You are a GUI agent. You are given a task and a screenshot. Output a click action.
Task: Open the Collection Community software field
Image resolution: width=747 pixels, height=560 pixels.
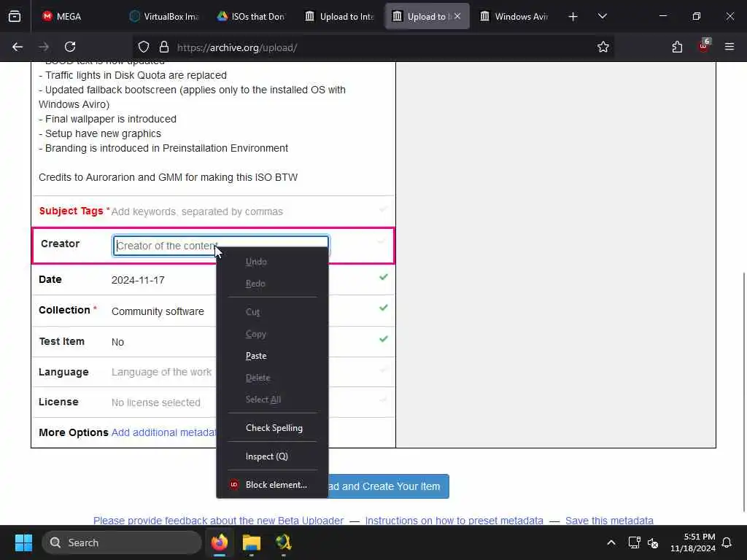(x=158, y=311)
